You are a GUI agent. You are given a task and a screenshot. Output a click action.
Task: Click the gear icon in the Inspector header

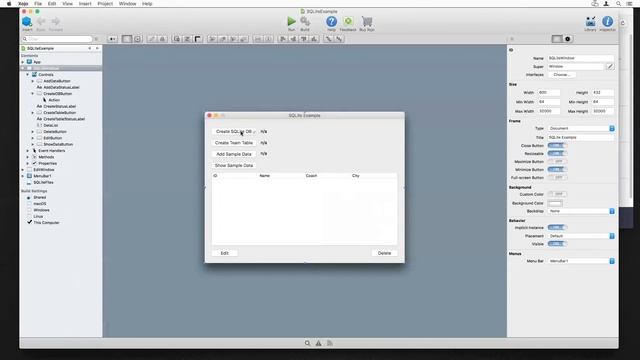tap(568, 39)
